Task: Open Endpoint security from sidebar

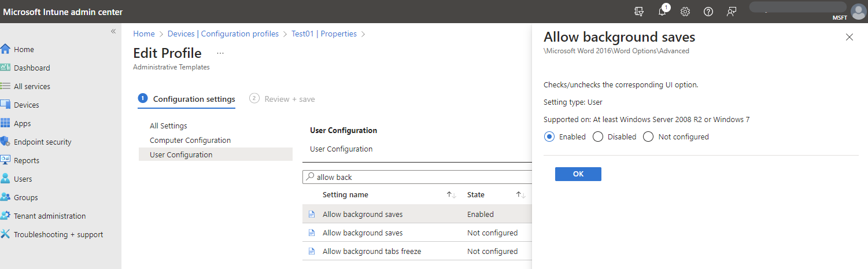Action: (43, 142)
